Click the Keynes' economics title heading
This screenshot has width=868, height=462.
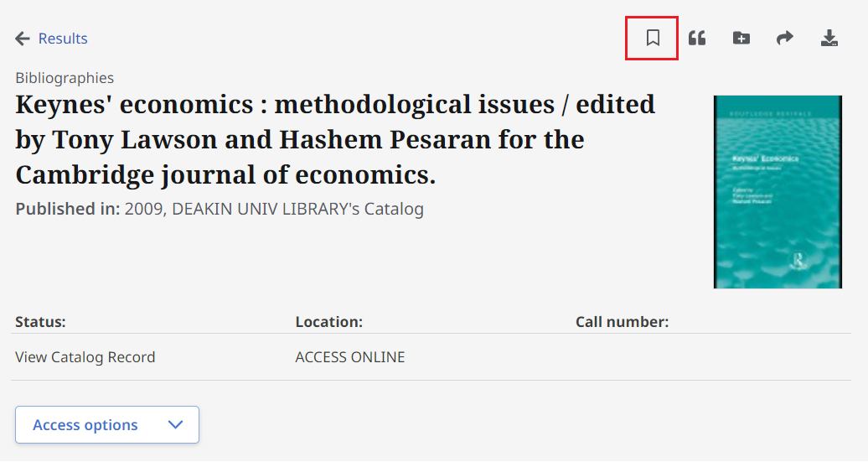click(335, 139)
